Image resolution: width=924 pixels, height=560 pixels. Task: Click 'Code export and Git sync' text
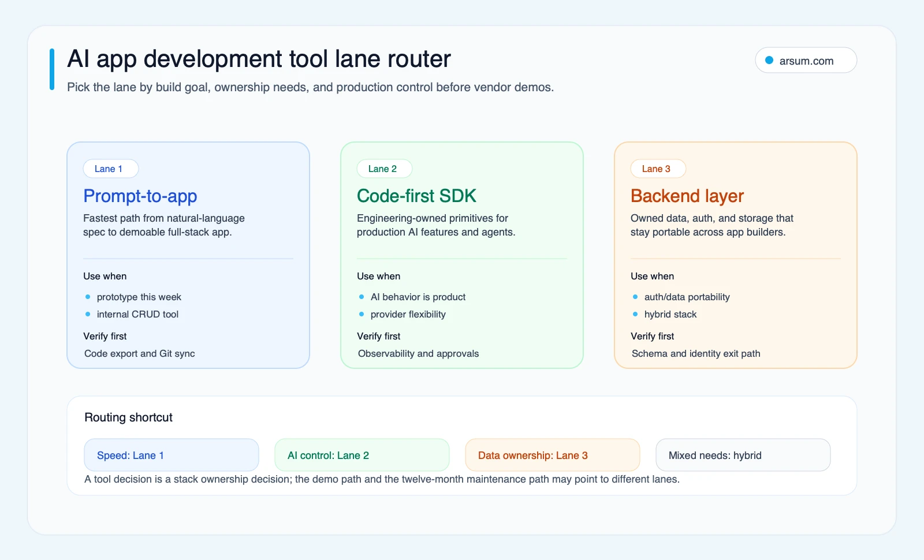(140, 353)
